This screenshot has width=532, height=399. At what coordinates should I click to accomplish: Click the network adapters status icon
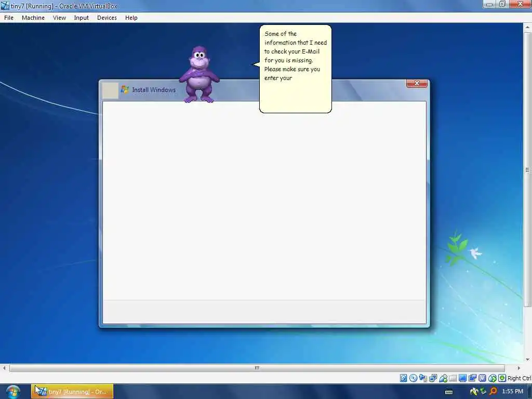433,378
